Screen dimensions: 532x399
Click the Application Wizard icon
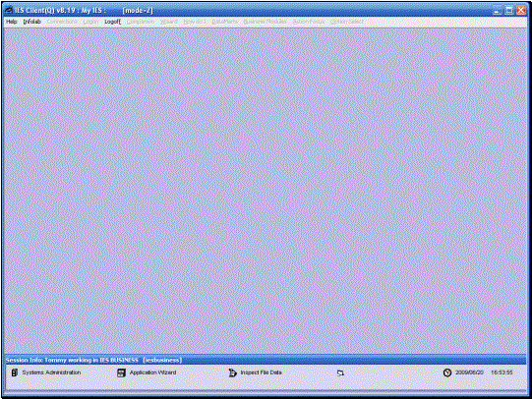(x=121, y=372)
